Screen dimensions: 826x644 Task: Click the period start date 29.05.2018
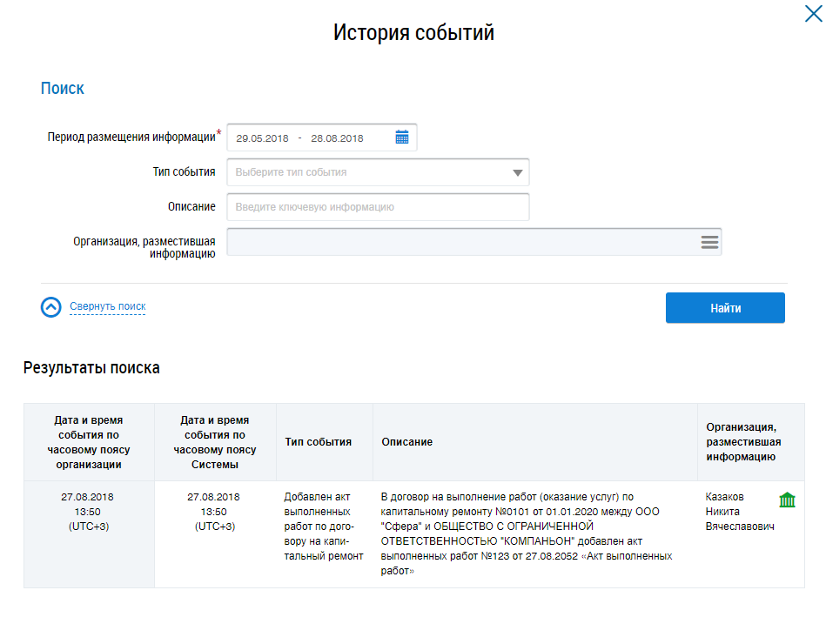tap(262, 138)
